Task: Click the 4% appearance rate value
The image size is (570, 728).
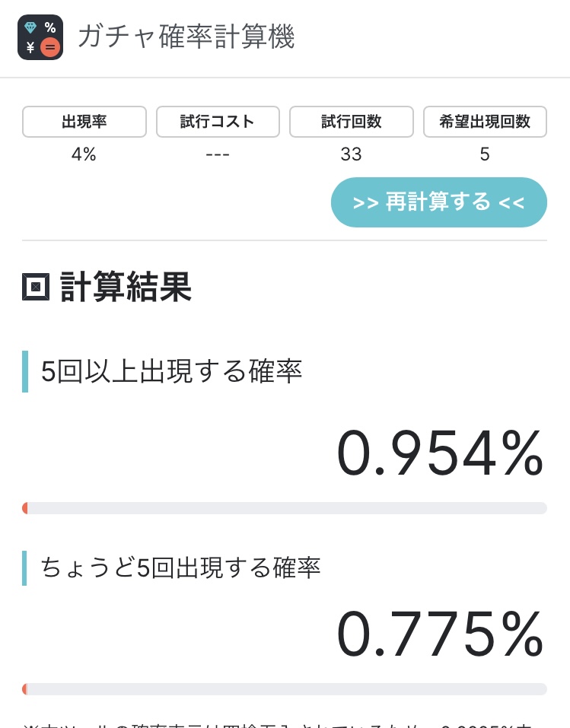Action: point(84,154)
